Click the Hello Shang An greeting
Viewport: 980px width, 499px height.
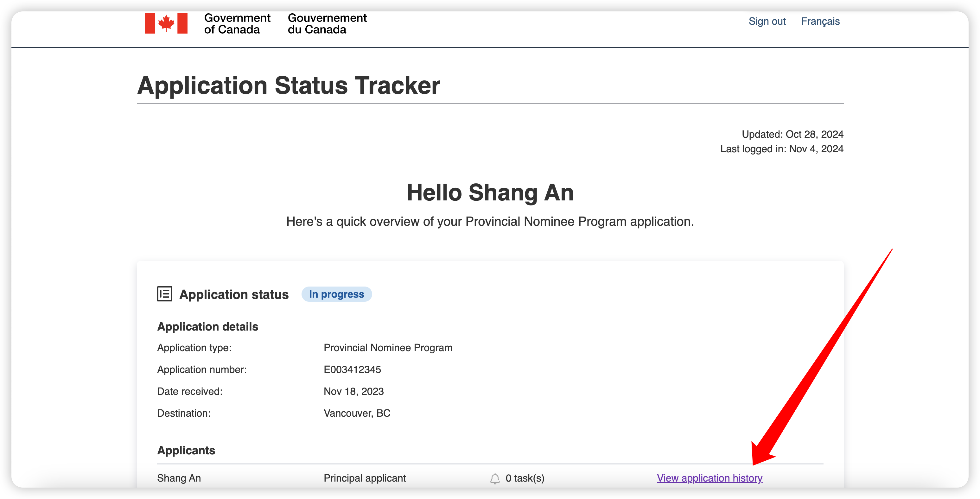(x=490, y=193)
